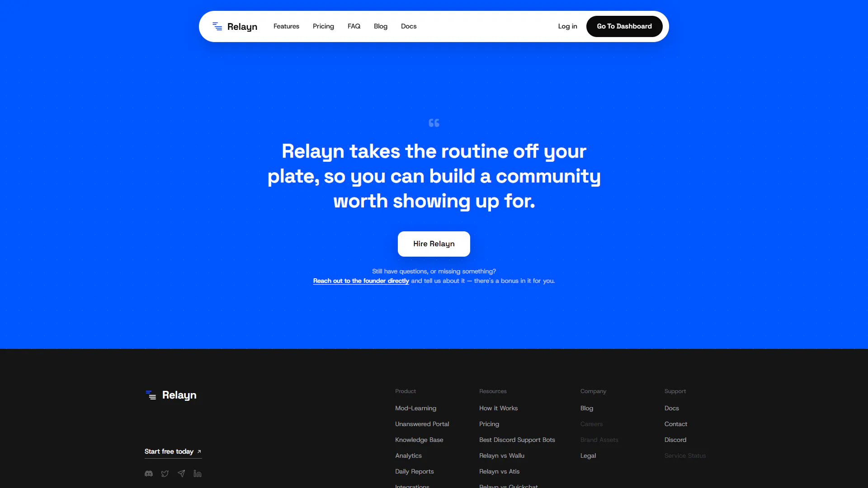The image size is (868, 488).
Task: Open Knowledge Base footer link
Action: coord(419,440)
